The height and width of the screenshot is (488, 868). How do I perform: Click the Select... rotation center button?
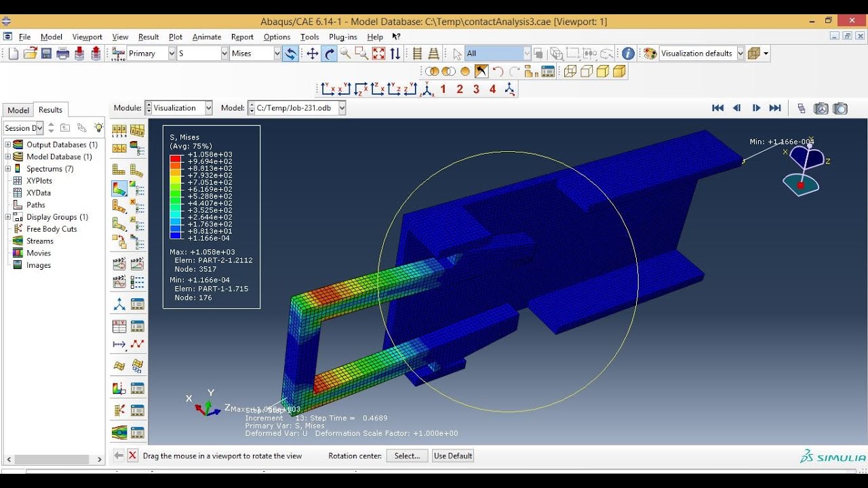coord(408,456)
